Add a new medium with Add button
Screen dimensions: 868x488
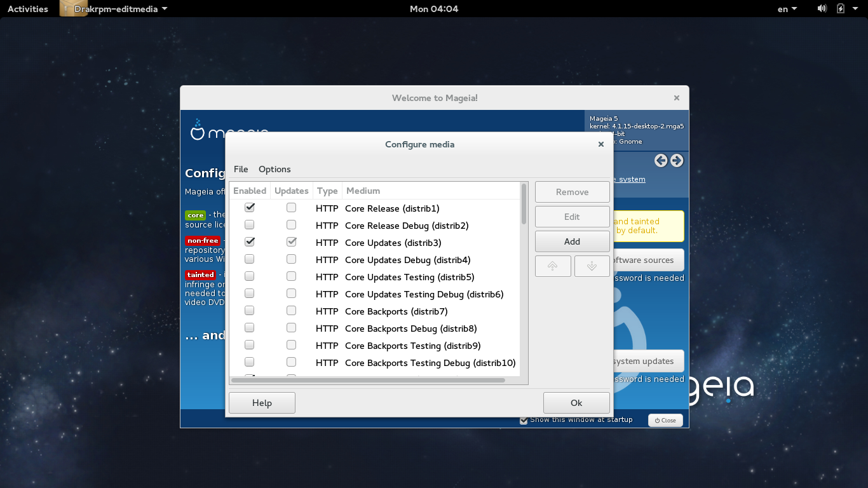573,241
